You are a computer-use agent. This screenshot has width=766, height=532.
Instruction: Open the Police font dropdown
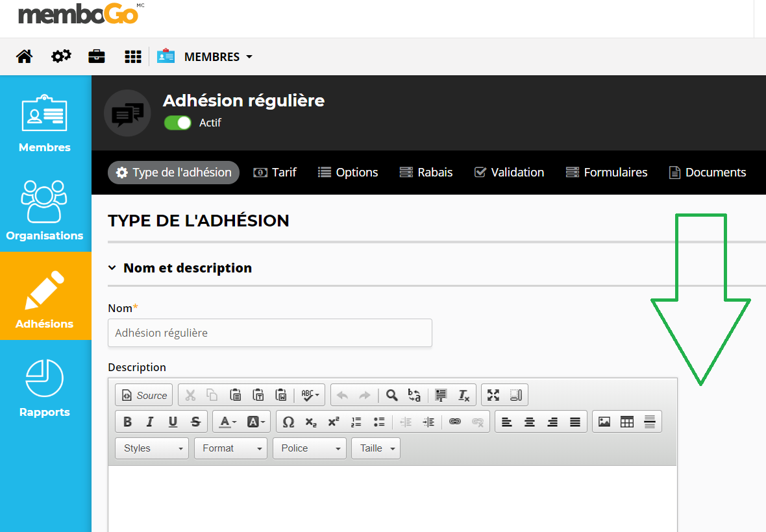point(310,448)
